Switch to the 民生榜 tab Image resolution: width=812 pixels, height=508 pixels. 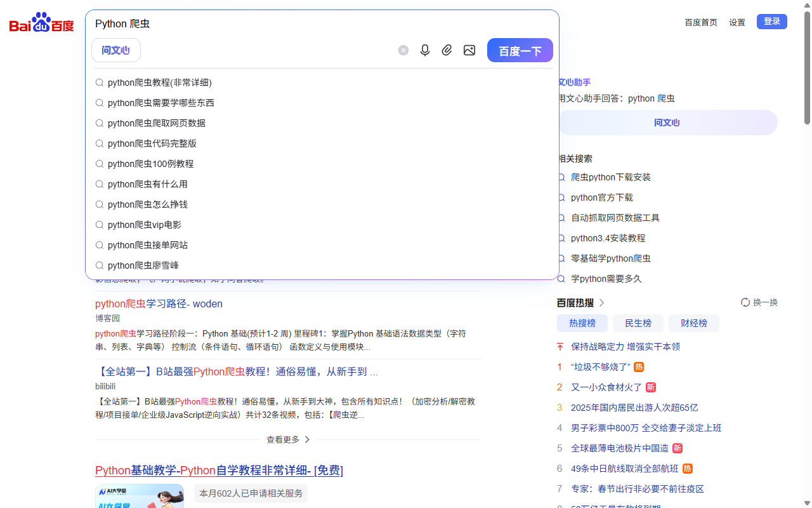coord(638,323)
